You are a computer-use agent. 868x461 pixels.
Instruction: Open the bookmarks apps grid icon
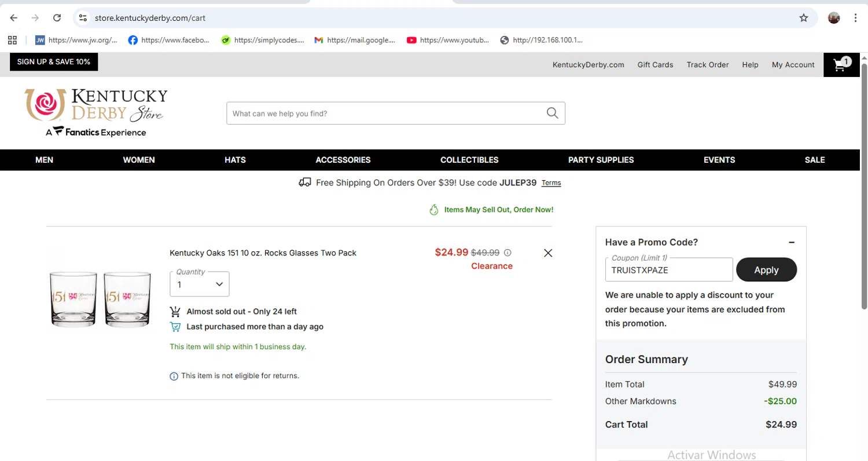[x=12, y=40]
